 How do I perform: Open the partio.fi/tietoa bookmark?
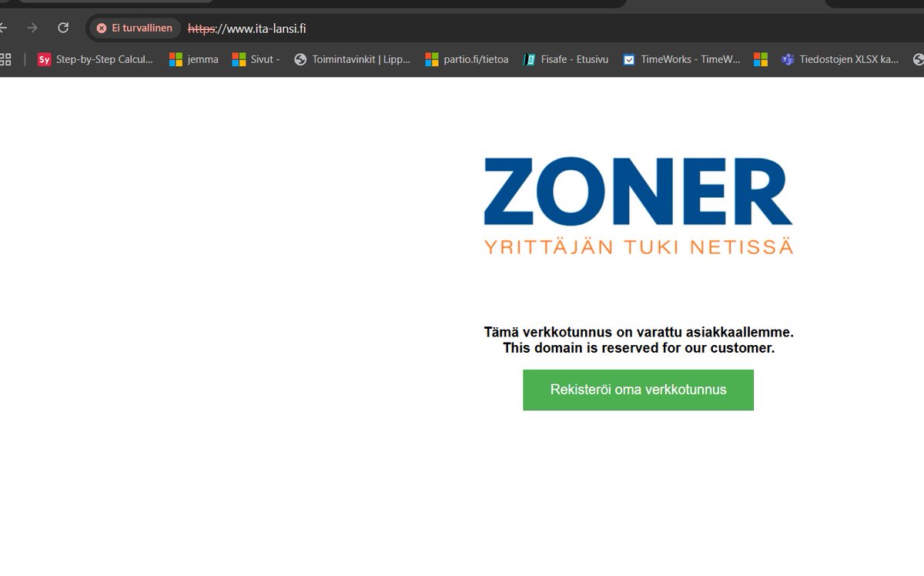click(467, 59)
